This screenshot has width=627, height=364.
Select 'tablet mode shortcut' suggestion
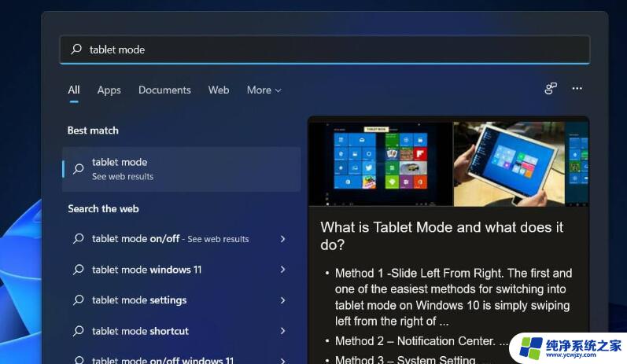181,331
